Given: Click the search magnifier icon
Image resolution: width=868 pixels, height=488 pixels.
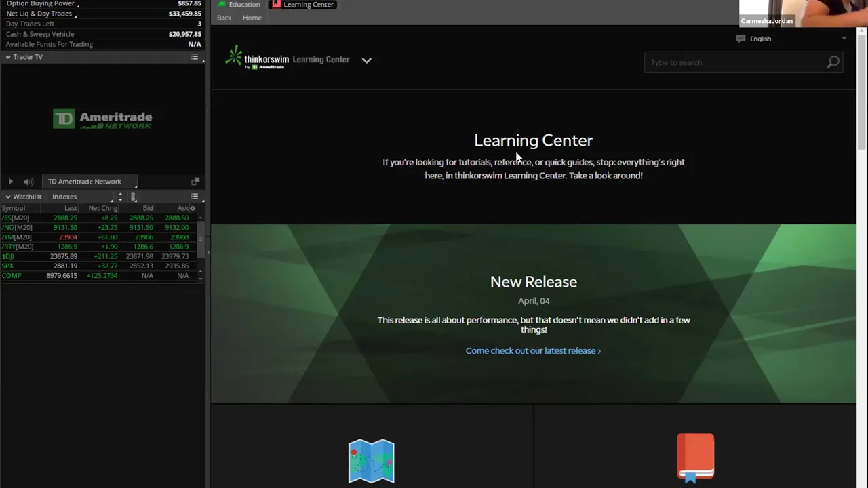Looking at the screenshot, I should (833, 62).
